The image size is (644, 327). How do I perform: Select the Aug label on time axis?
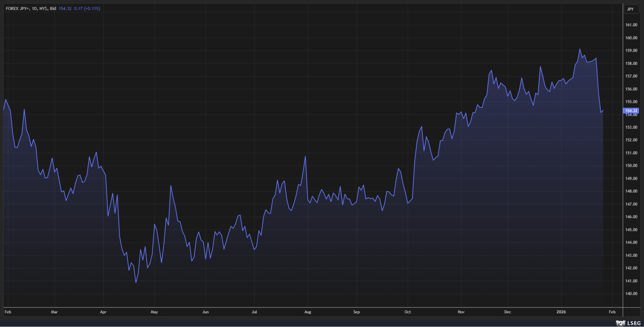(x=308, y=312)
